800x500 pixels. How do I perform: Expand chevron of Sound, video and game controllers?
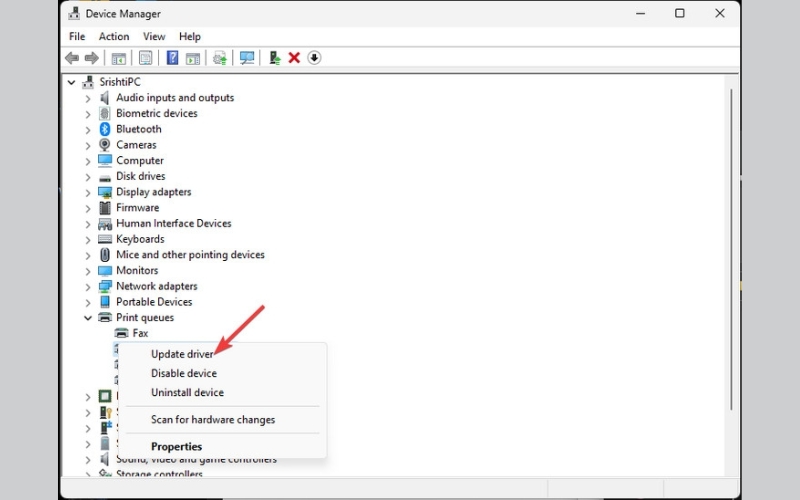88,460
